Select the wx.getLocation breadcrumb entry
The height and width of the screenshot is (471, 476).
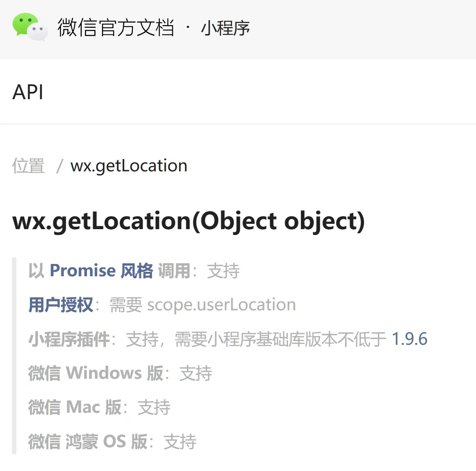[128, 166]
